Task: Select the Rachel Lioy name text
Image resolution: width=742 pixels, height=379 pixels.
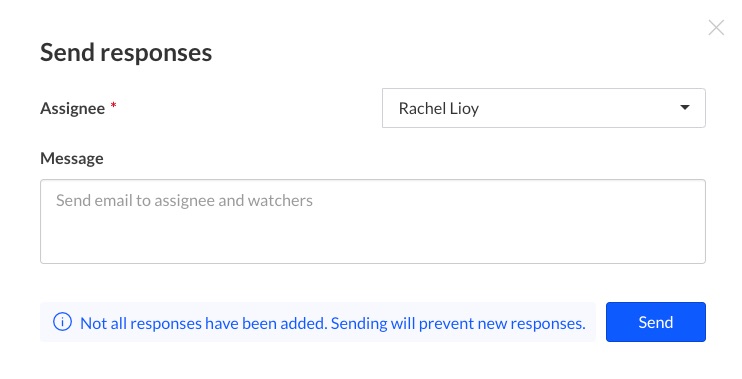Action: coord(439,108)
